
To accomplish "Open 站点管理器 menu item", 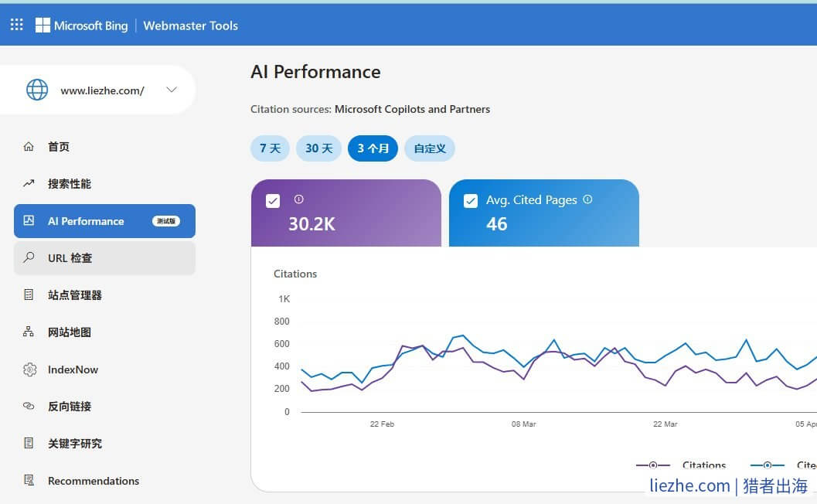I will click(104, 295).
